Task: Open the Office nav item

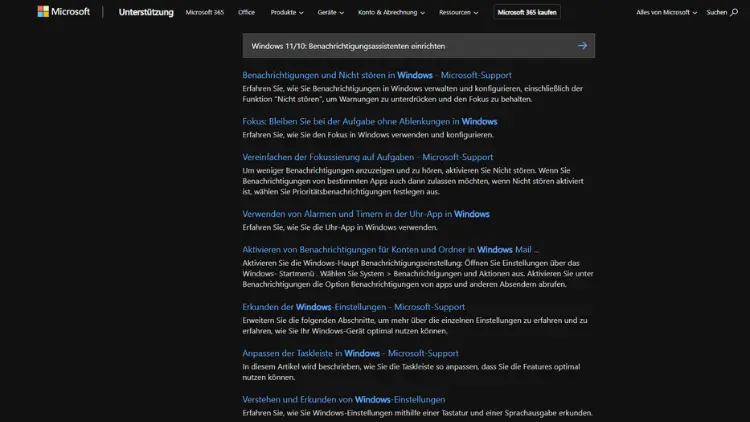Action: pos(246,12)
